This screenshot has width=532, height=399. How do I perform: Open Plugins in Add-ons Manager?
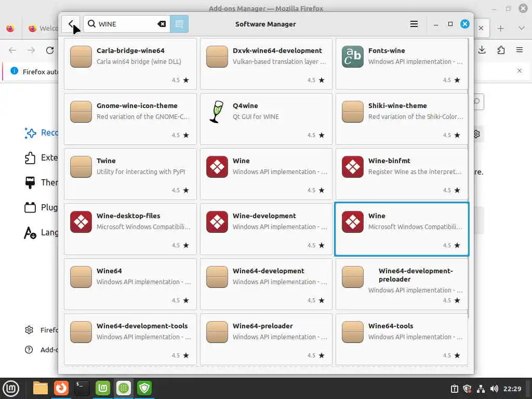point(41,207)
